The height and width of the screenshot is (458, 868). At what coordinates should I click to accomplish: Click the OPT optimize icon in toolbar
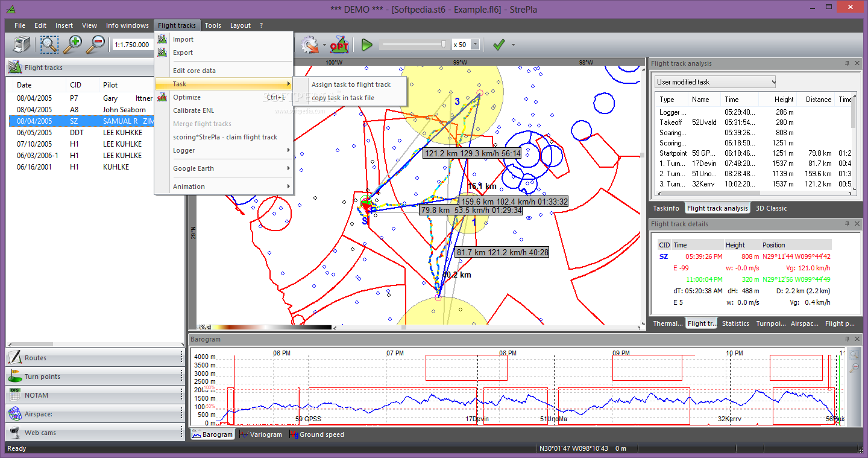[339, 45]
